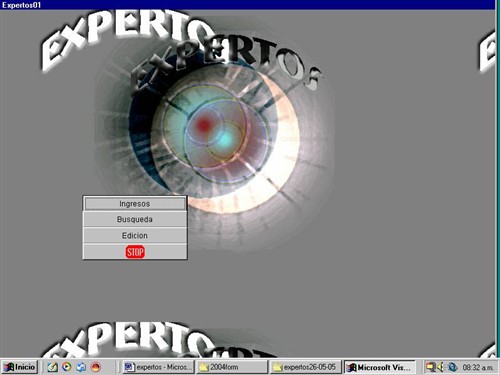The height and width of the screenshot is (375, 500).
Task: Open the Inicio start menu
Action: tap(20, 367)
